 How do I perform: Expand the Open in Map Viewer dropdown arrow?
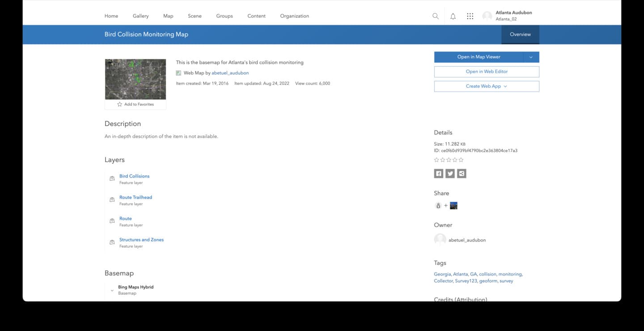tap(531, 57)
